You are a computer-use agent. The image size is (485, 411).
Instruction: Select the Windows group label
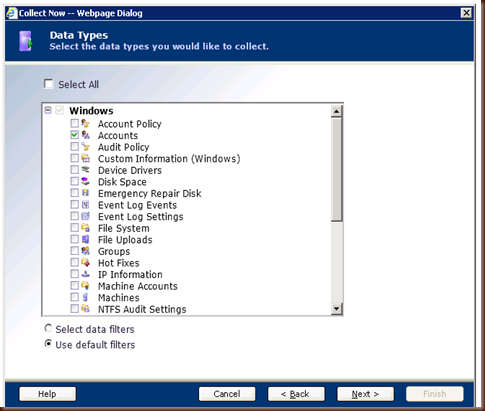pos(91,111)
